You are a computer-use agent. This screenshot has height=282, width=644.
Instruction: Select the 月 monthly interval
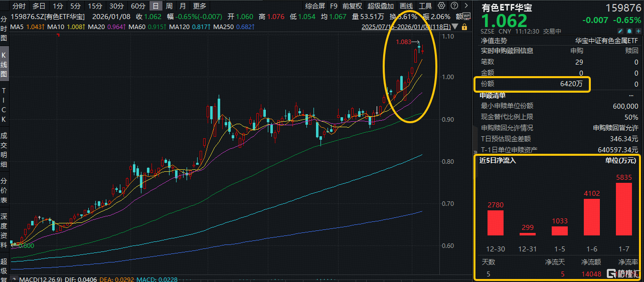(182, 6)
